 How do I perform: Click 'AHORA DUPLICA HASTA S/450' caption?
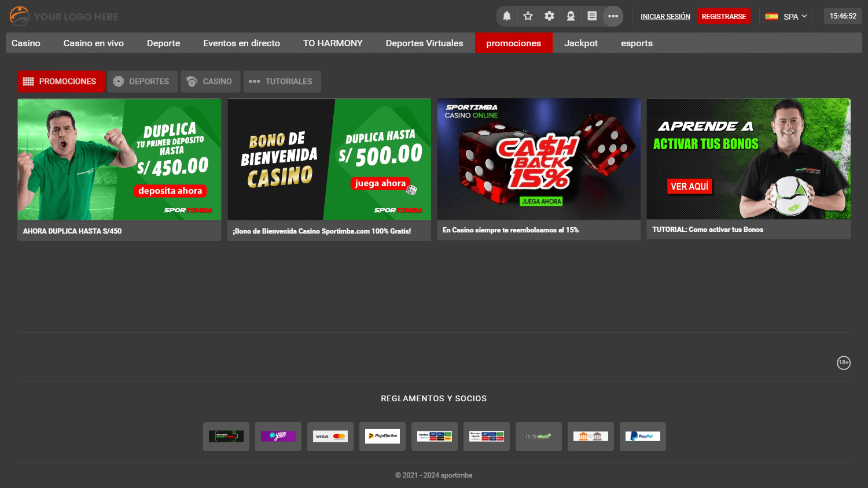[x=72, y=231]
